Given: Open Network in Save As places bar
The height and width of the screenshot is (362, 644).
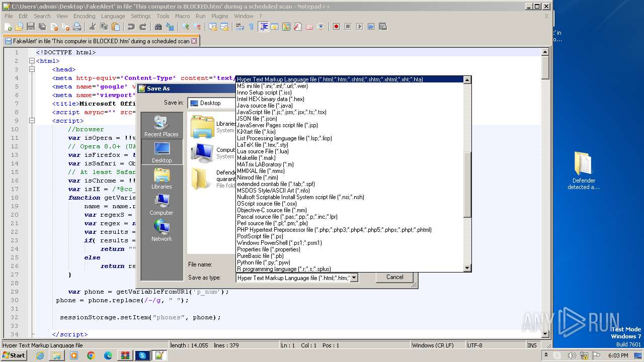Looking at the screenshot, I should 162,231.
